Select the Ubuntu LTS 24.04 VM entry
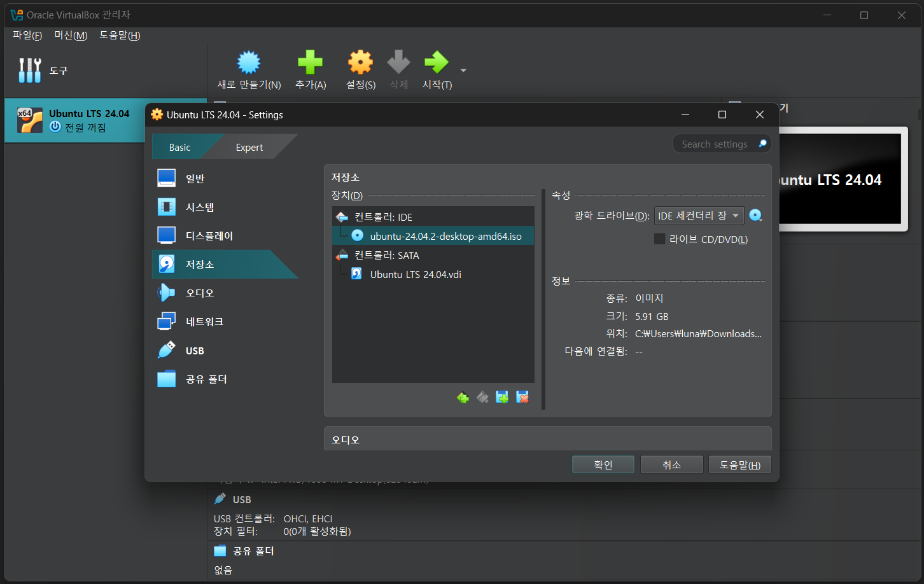Screen dimensions: 924x584 pyautogui.click(x=106, y=120)
